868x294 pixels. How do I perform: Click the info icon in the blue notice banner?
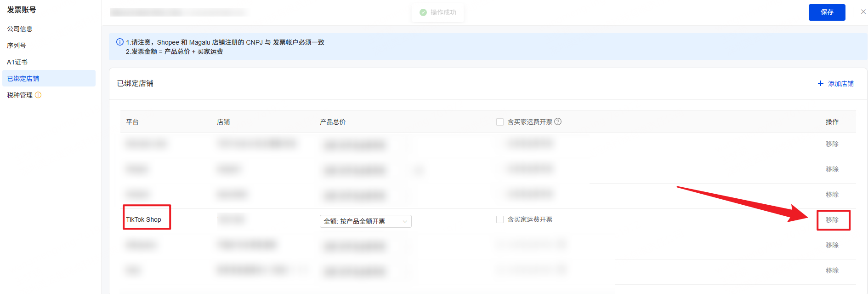[x=120, y=42]
